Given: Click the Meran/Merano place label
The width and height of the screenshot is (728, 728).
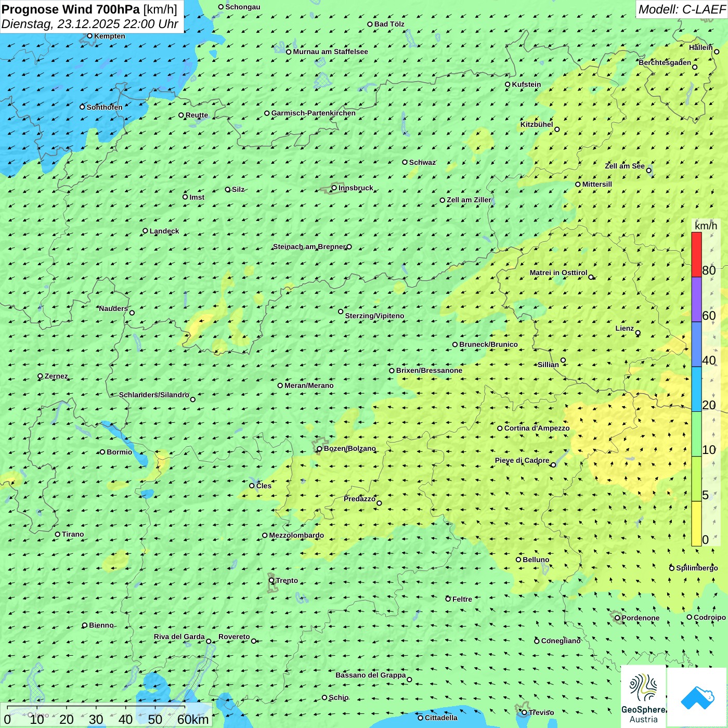Looking at the screenshot, I should [309, 385].
